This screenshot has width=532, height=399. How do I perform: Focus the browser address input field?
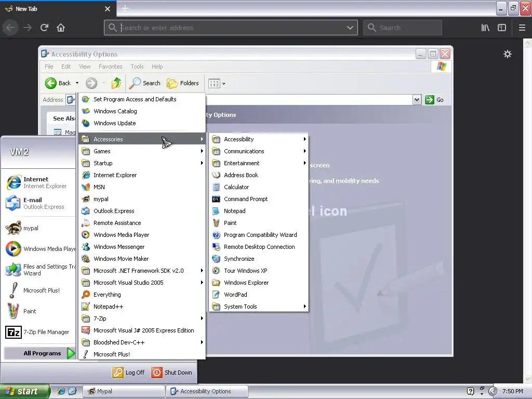pos(231,28)
